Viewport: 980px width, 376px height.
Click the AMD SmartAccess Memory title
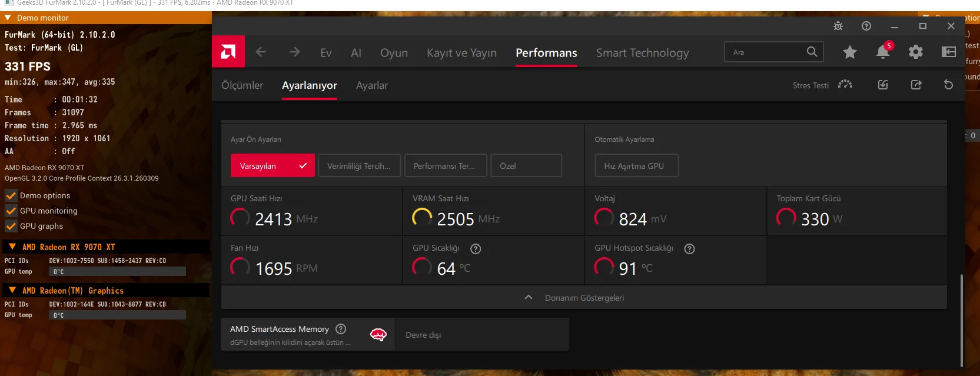[x=279, y=329]
